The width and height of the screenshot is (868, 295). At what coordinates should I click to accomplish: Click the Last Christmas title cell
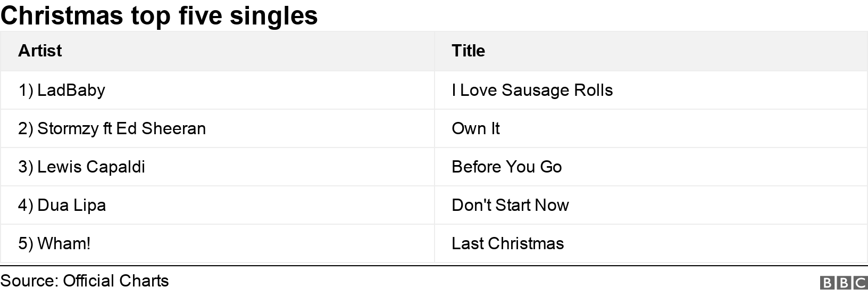point(507,243)
